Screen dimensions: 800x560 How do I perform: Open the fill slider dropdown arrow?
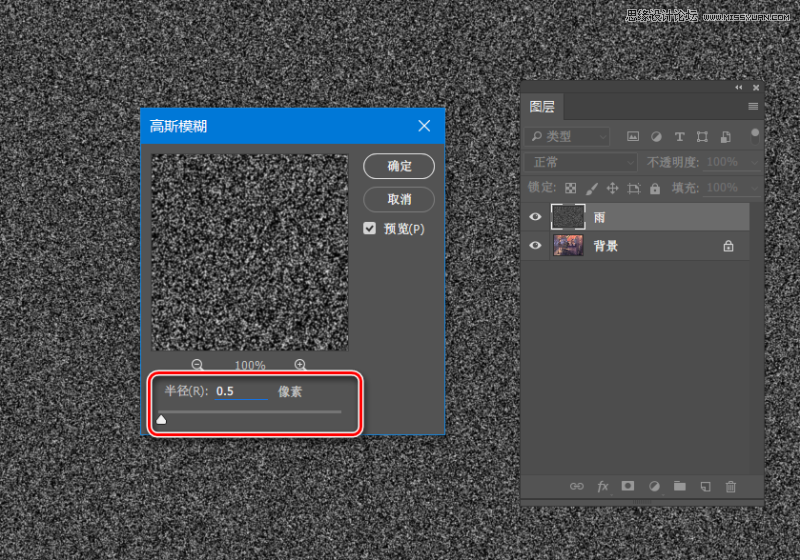(754, 188)
